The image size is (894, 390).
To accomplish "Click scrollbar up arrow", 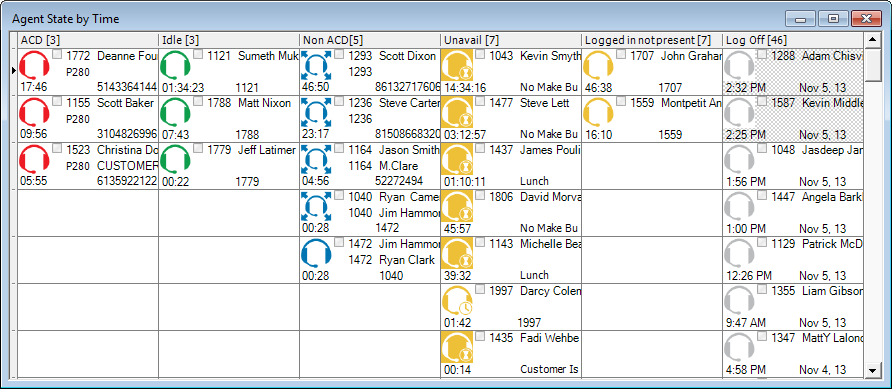I will tap(872, 40).
